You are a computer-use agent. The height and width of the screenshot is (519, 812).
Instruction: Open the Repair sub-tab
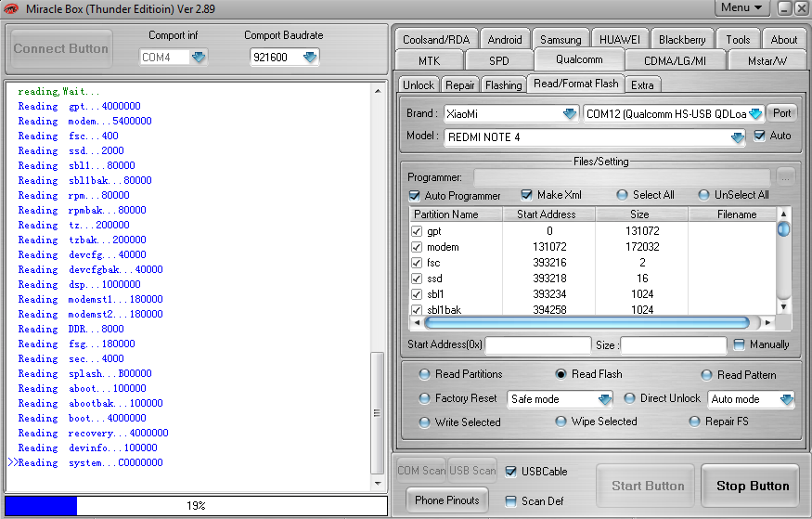tap(460, 84)
